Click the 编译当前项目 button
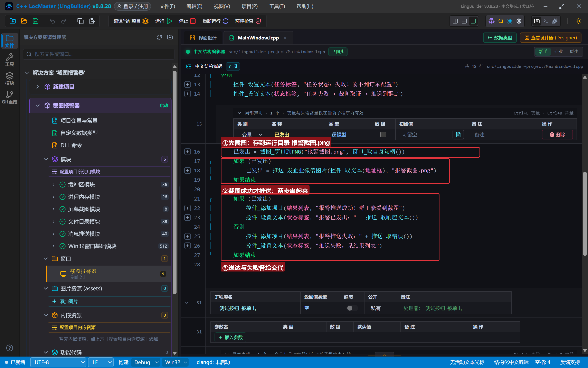The width and height of the screenshot is (588, 368). (131, 21)
